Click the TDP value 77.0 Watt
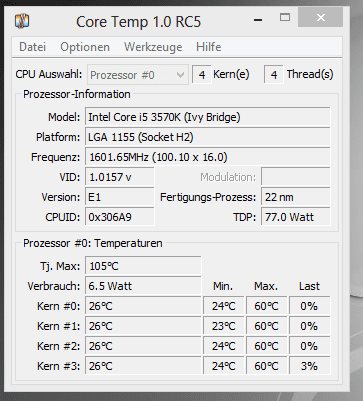The height and width of the screenshot is (401, 363). pos(296,217)
